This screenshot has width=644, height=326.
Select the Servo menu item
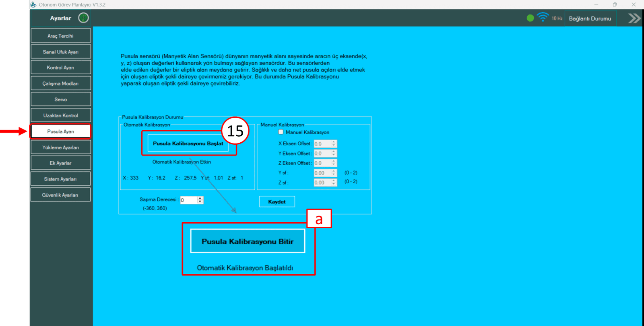(61, 99)
